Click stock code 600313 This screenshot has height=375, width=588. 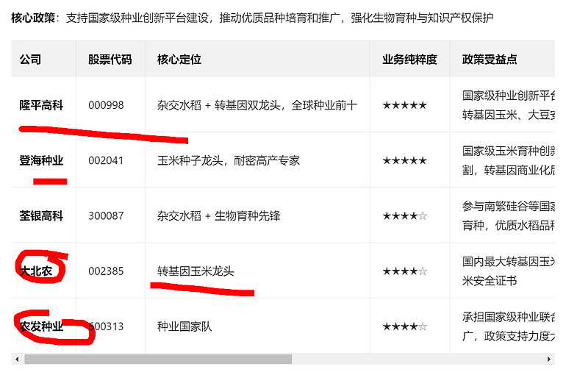pos(106,326)
